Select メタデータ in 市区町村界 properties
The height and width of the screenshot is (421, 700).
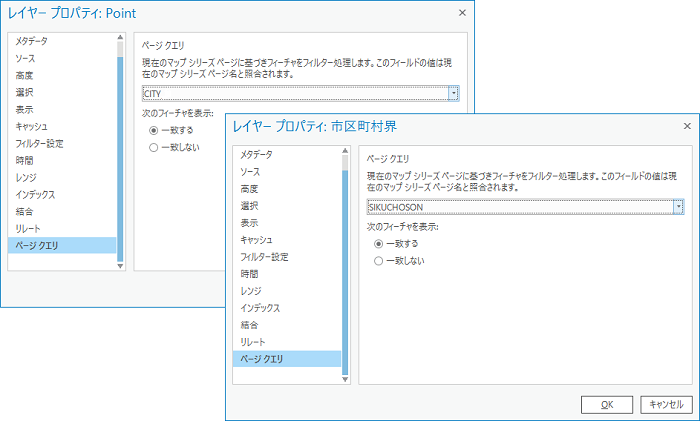[x=256, y=154]
